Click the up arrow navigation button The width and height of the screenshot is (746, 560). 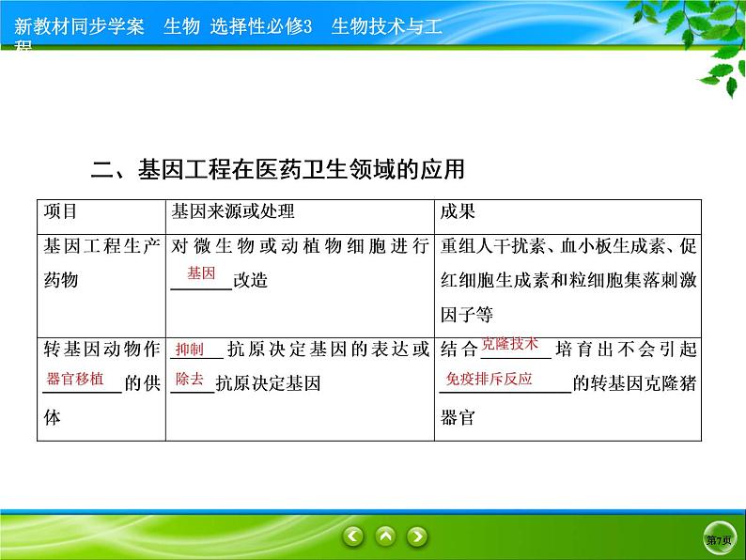(384, 537)
